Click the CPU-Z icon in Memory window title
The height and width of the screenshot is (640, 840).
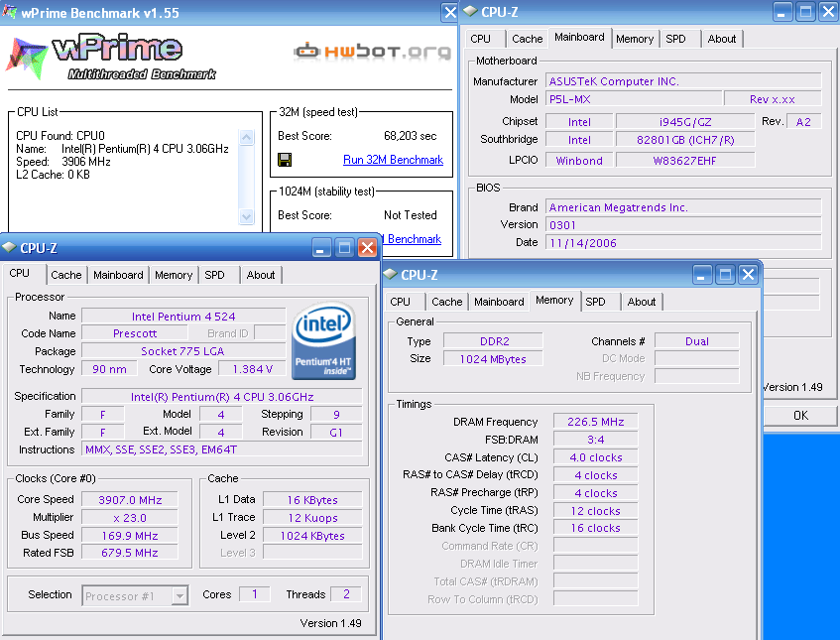[x=390, y=274]
